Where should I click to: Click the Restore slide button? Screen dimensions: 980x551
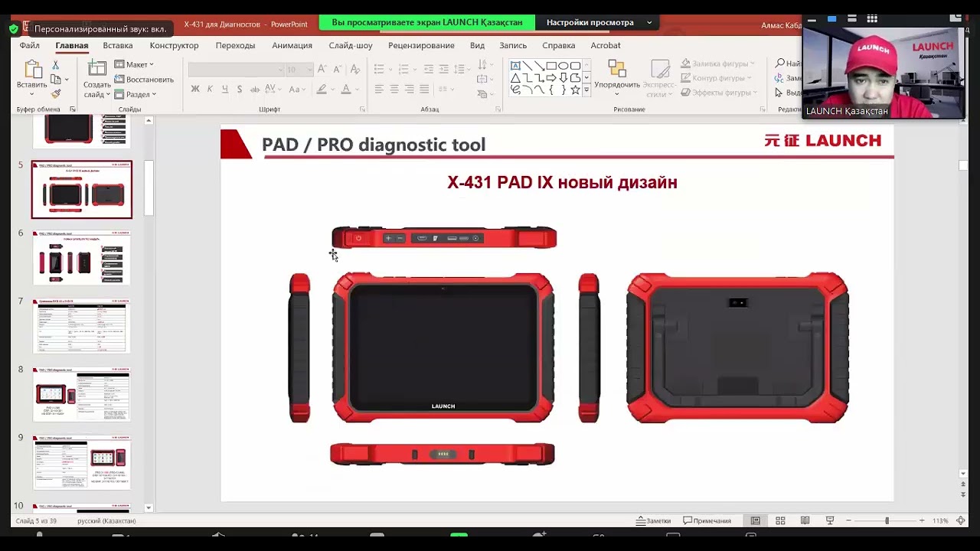click(145, 80)
